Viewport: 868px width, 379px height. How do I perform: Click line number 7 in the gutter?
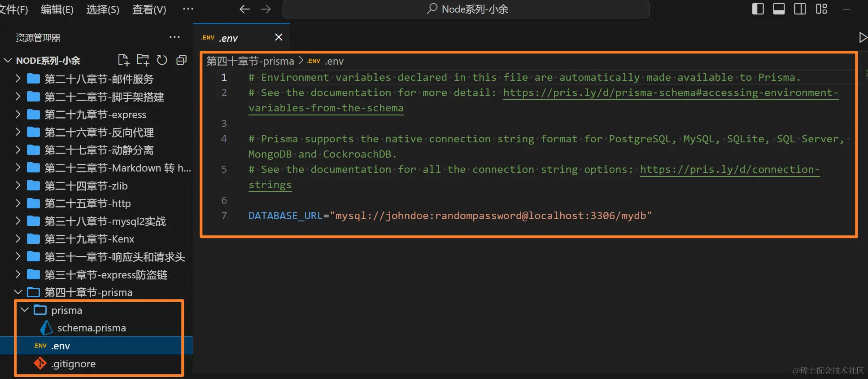pyautogui.click(x=224, y=216)
